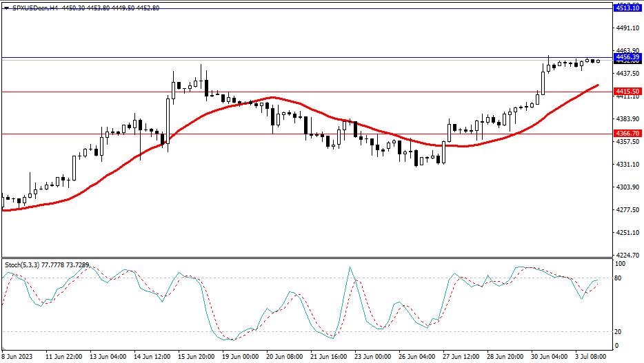644x363 pixels.
Task: Click the red 4415.50 price label
Action: coord(627,91)
